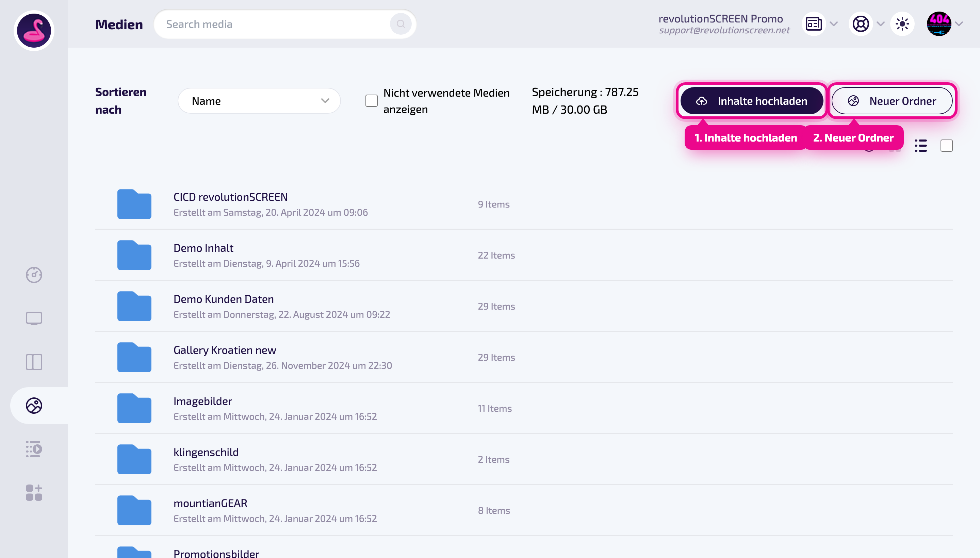Open the Layouts split-panel icon in sidebar

[x=34, y=362]
